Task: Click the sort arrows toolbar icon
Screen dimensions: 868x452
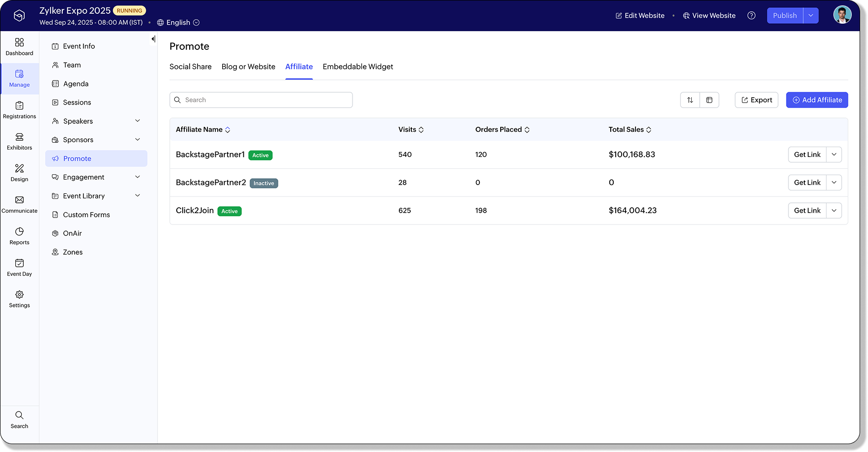Action: pyautogui.click(x=690, y=100)
